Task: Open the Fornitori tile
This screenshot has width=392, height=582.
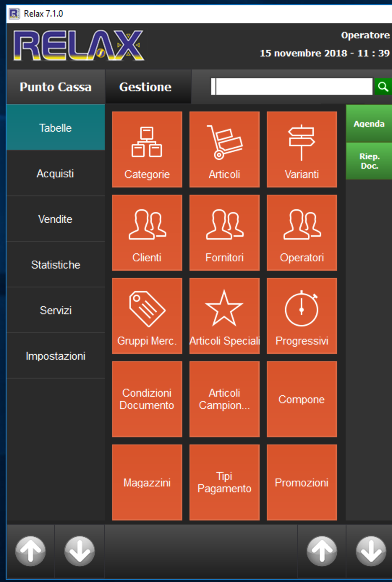Action: (x=224, y=233)
